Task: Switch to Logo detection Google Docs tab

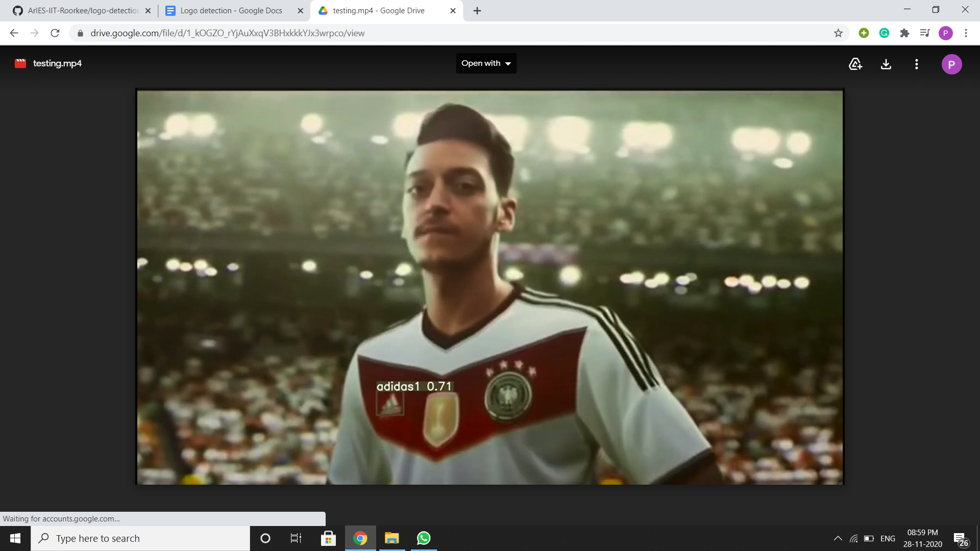Action: pos(231,11)
